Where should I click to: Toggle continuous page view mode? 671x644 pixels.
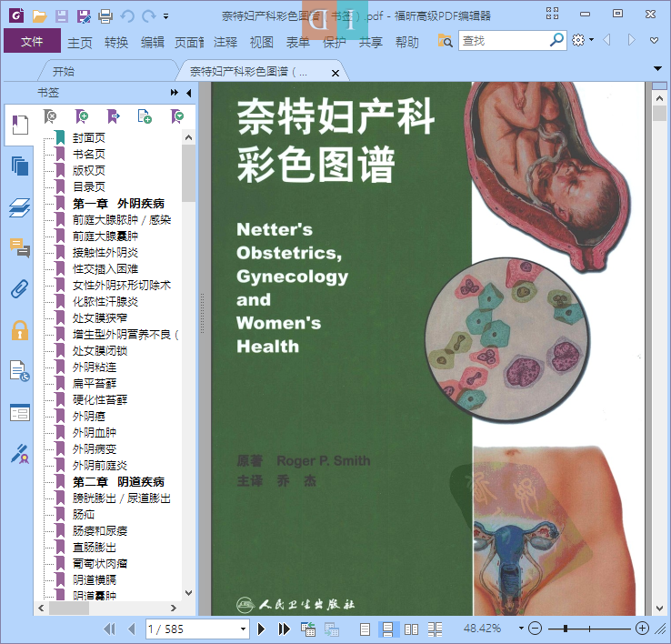pos(388,629)
